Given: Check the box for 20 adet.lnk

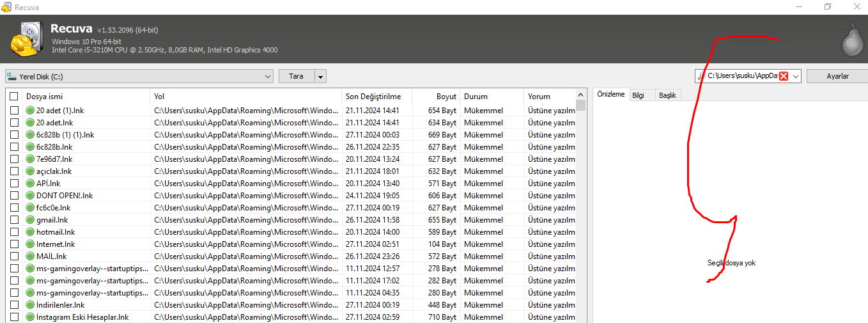Looking at the screenshot, I should (14, 123).
